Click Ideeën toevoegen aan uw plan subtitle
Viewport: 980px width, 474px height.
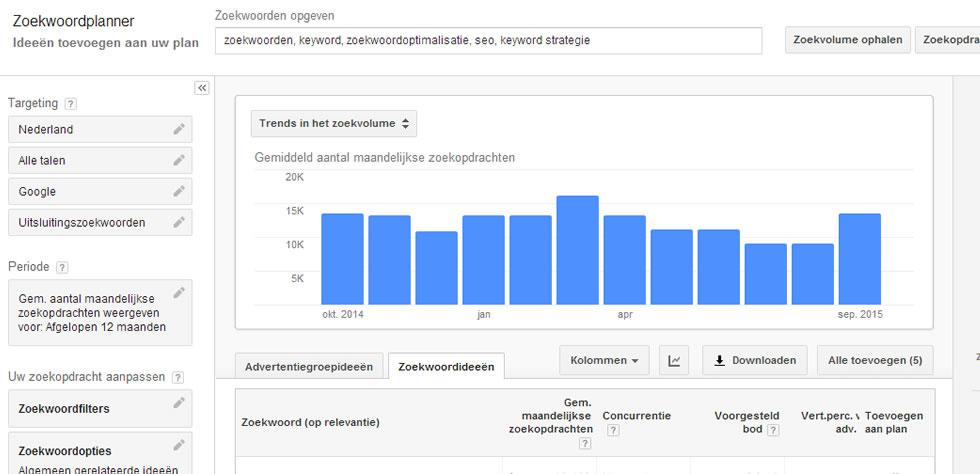tap(106, 43)
